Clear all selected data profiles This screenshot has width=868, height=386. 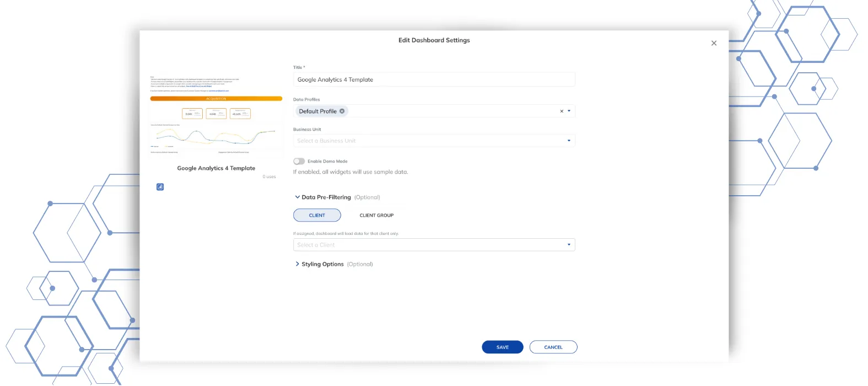562,111
